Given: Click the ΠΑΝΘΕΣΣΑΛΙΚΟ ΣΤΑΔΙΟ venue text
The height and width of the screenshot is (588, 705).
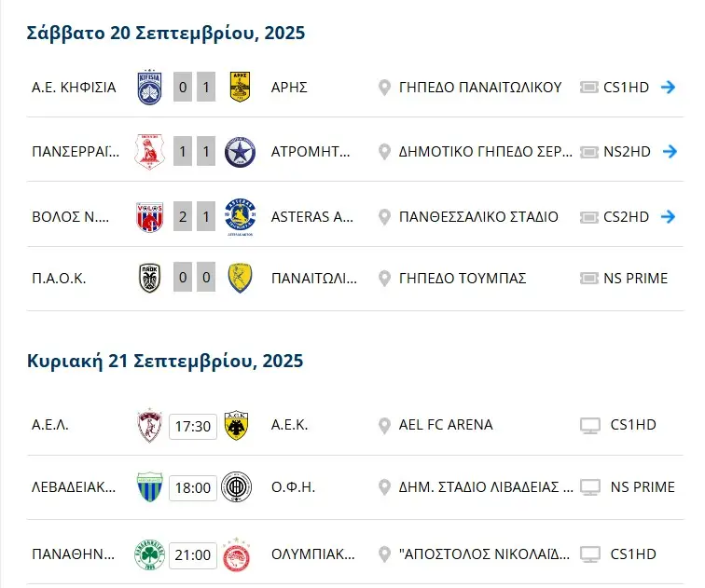Looking at the screenshot, I should (x=478, y=217).
